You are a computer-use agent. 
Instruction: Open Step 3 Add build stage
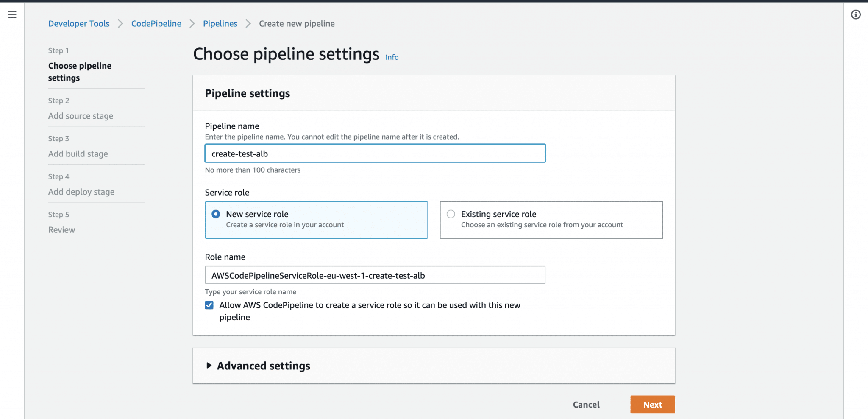tap(78, 154)
